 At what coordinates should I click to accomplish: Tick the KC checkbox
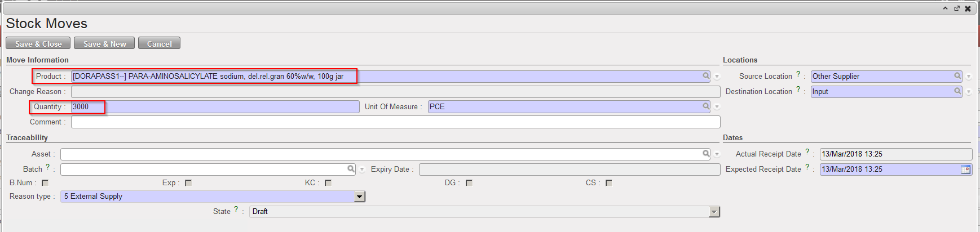coord(328,183)
